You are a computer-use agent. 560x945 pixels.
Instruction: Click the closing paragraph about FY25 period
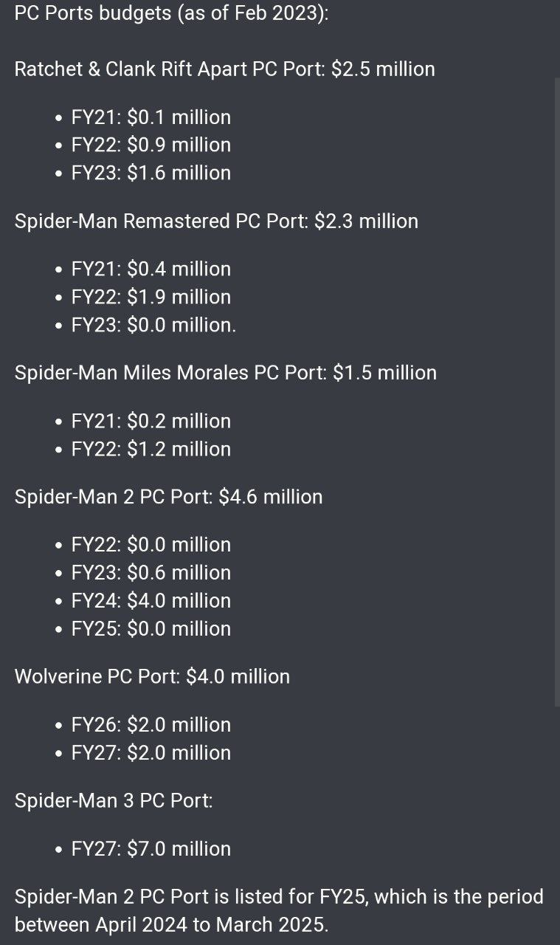click(279, 910)
